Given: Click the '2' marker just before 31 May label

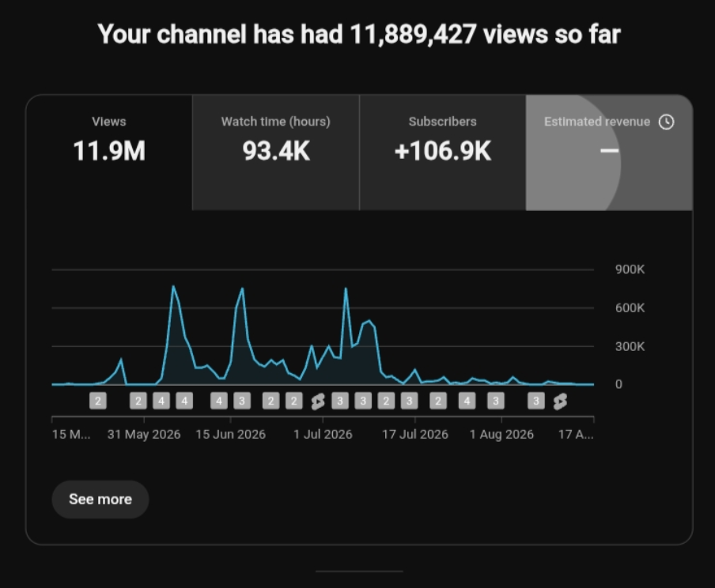Looking at the screenshot, I should coord(138,401).
